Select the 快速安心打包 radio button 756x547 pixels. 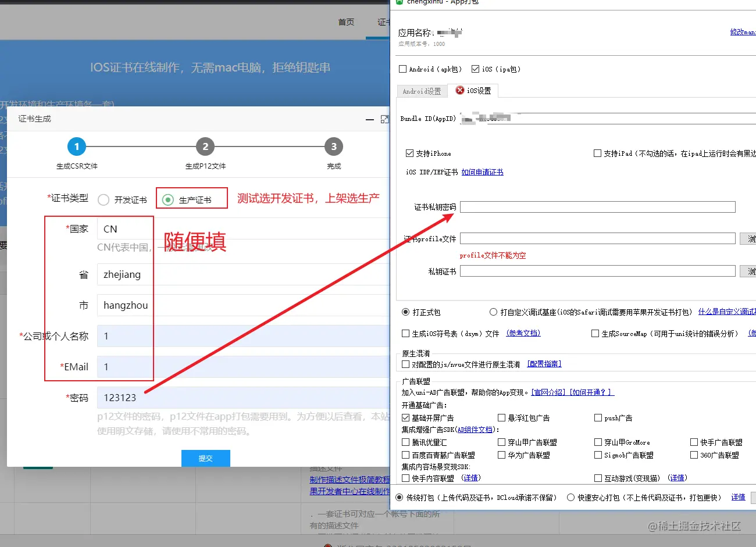coord(571,498)
